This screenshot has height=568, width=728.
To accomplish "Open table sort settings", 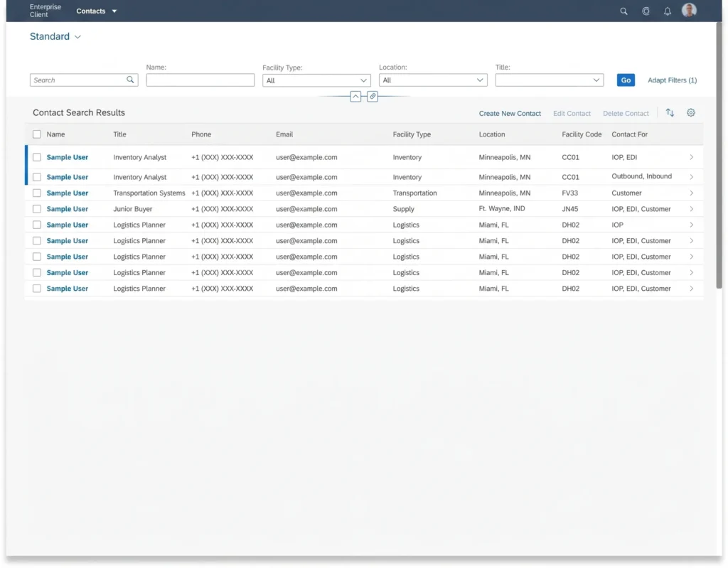I will point(670,113).
